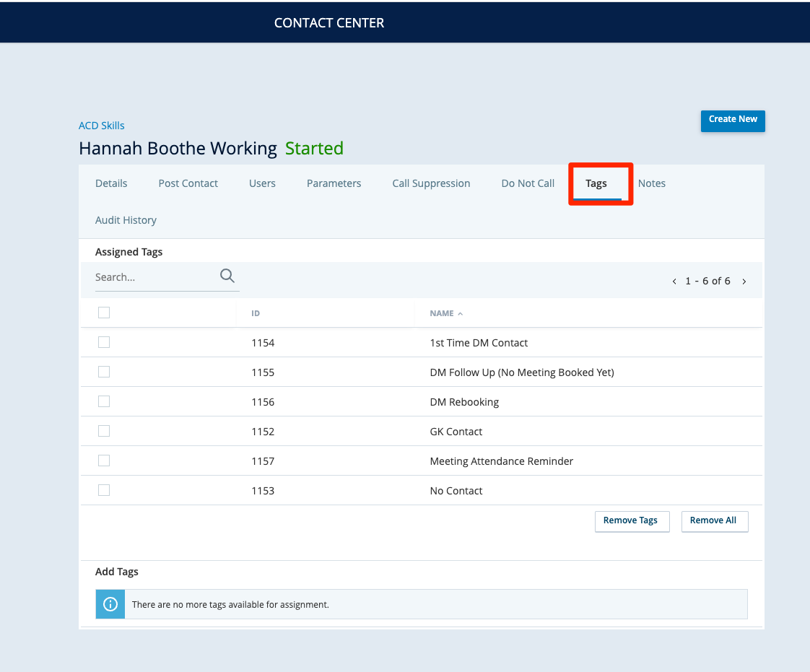Open the Call Suppression tab
This screenshot has width=810, height=672.
click(431, 183)
